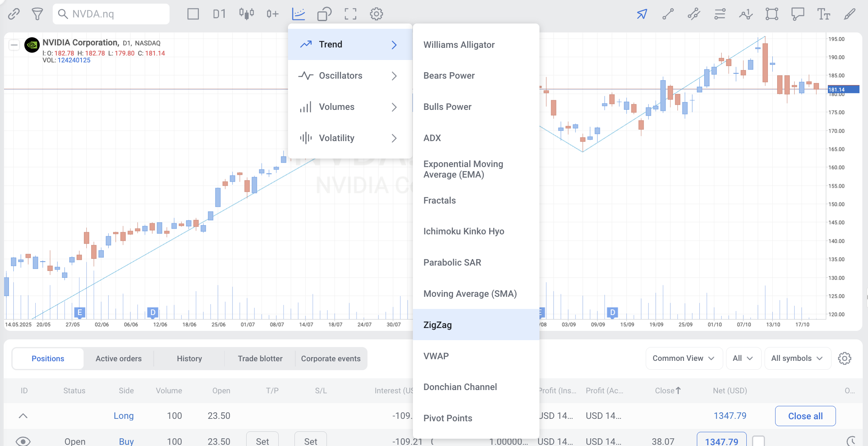Click the candlestick chart type icon

[x=246, y=14]
